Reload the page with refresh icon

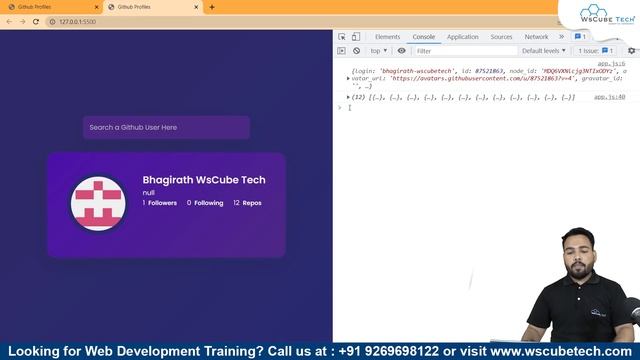click(x=36, y=22)
